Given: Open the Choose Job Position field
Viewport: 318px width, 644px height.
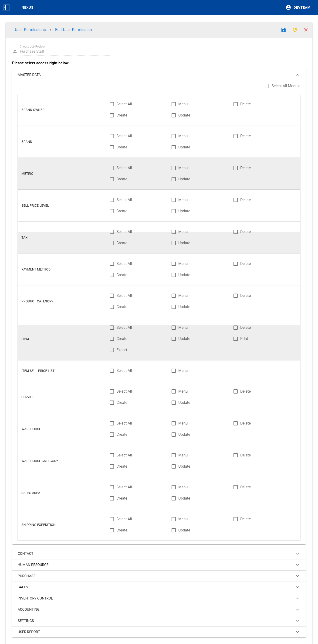Looking at the screenshot, I should [65, 51].
